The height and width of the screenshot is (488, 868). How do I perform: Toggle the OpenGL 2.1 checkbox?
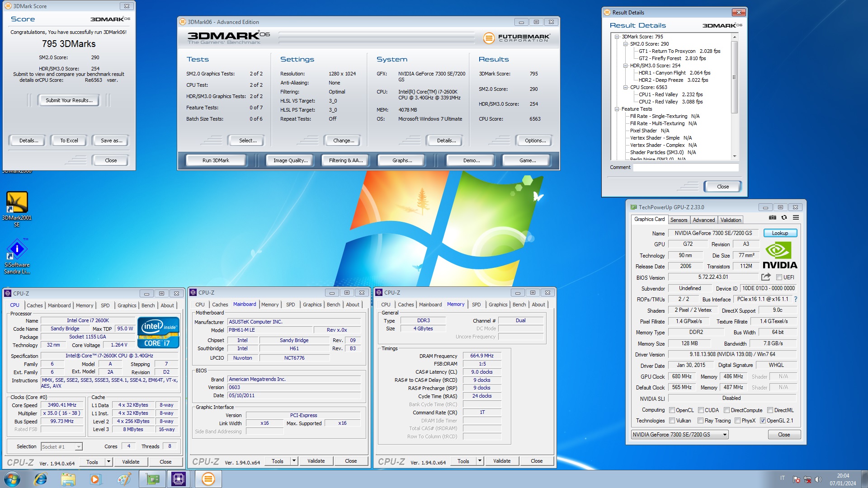[x=763, y=421]
